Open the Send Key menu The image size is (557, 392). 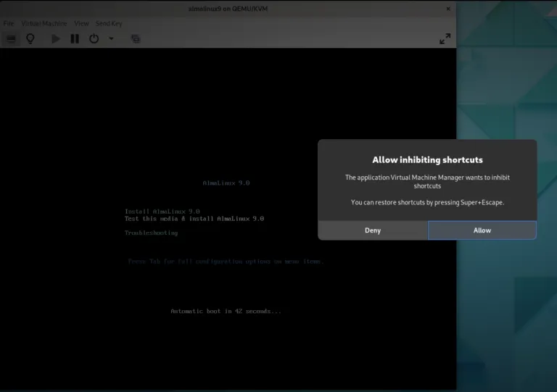109,23
